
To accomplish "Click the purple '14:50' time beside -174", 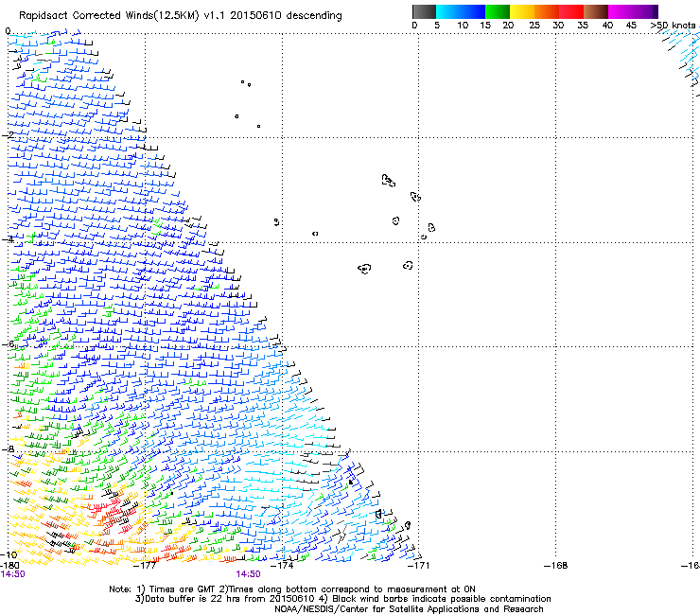I will [248, 574].
